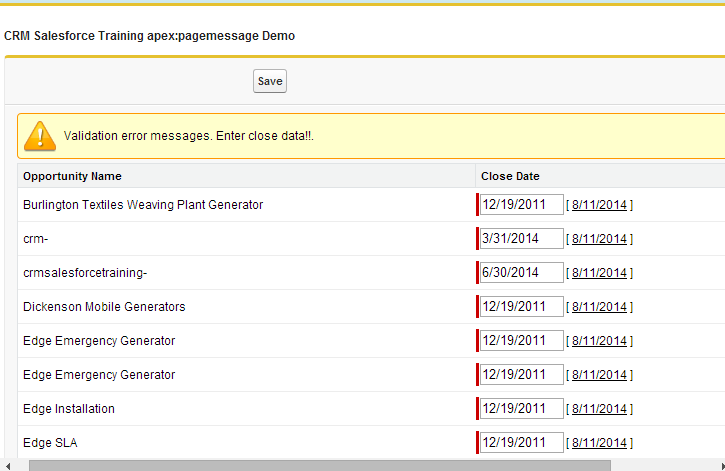Click 8/11/2014 link for Edge Installation
The image size is (725, 471).
599,409
